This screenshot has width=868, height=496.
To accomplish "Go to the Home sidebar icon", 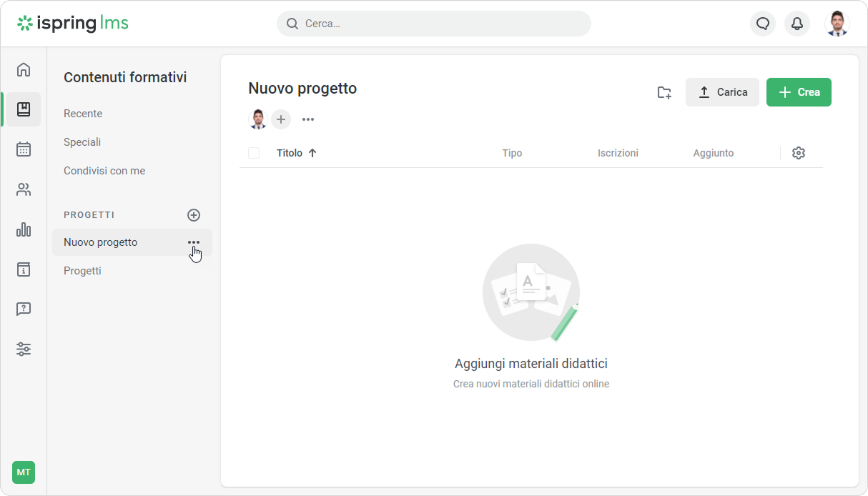I will pyautogui.click(x=24, y=69).
